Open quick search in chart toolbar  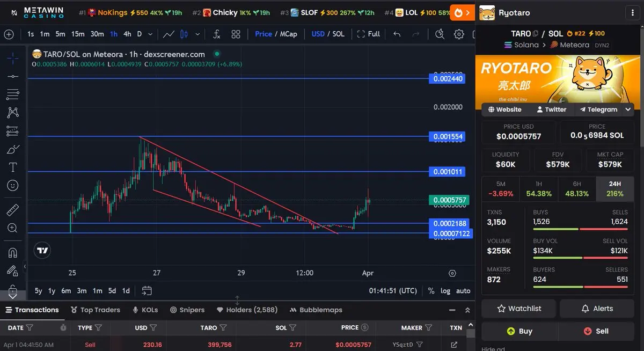(x=440, y=34)
